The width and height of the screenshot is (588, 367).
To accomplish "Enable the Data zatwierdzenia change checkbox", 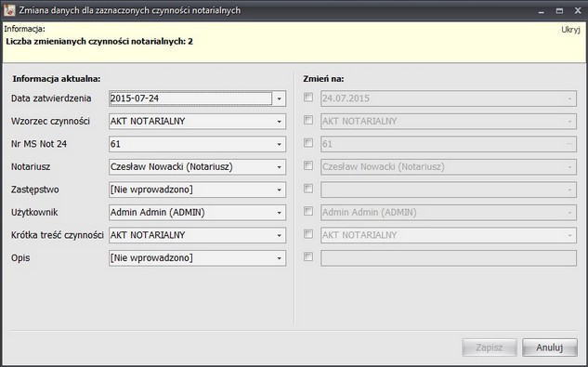I will pyautogui.click(x=308, y=98).
